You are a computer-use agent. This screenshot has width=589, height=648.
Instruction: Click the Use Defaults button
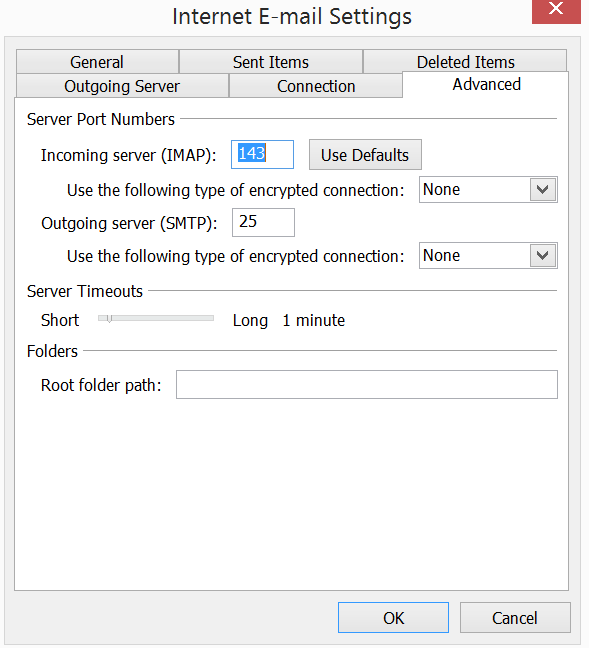point(365,155)
